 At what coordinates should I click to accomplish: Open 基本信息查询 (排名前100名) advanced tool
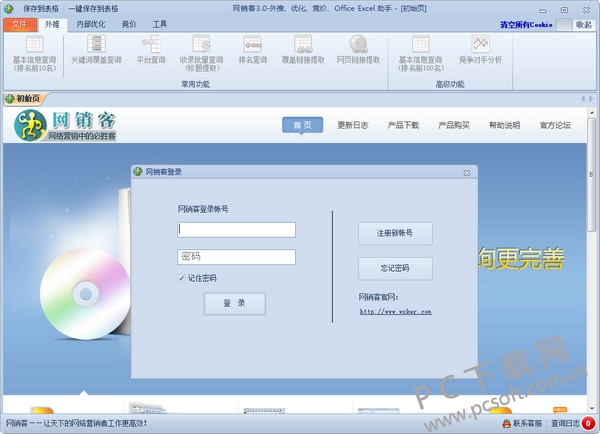[x=421, y=53]
